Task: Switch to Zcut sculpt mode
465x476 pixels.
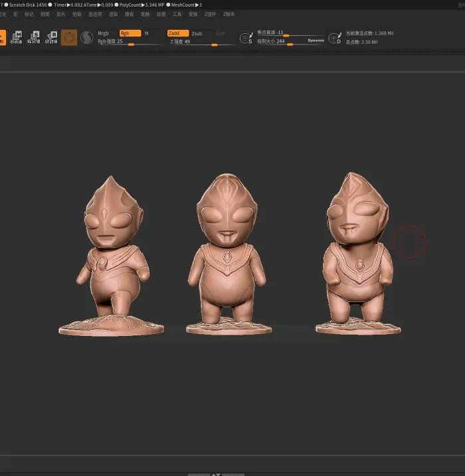Action: click(221, 33)
